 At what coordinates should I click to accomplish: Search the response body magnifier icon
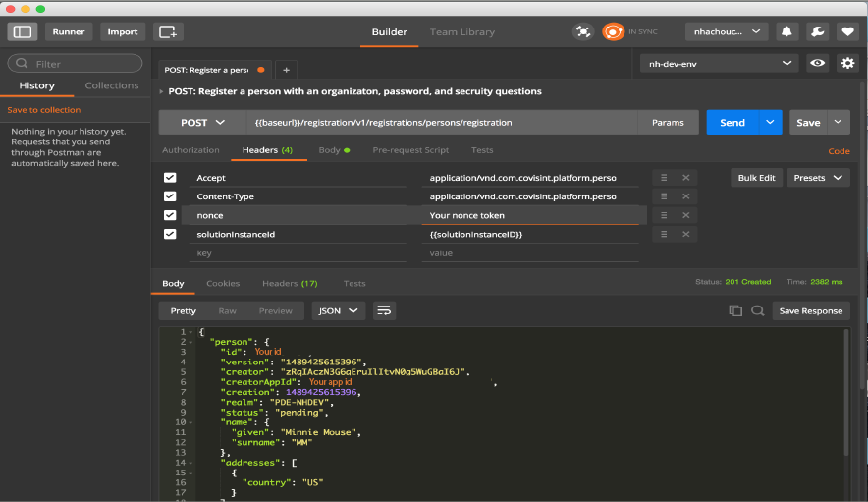click(x=757, y=310)
